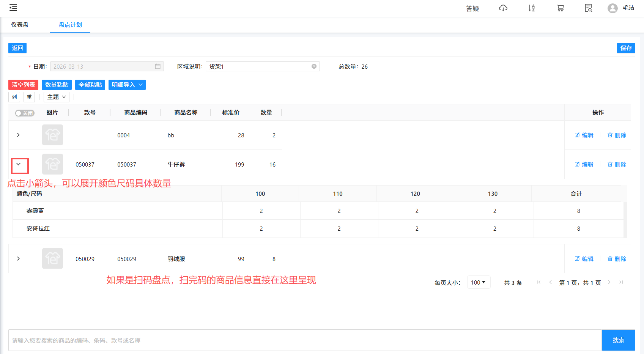The image size is (644, 354).
Task: Click the shopping cart icon
Action: 560,8
